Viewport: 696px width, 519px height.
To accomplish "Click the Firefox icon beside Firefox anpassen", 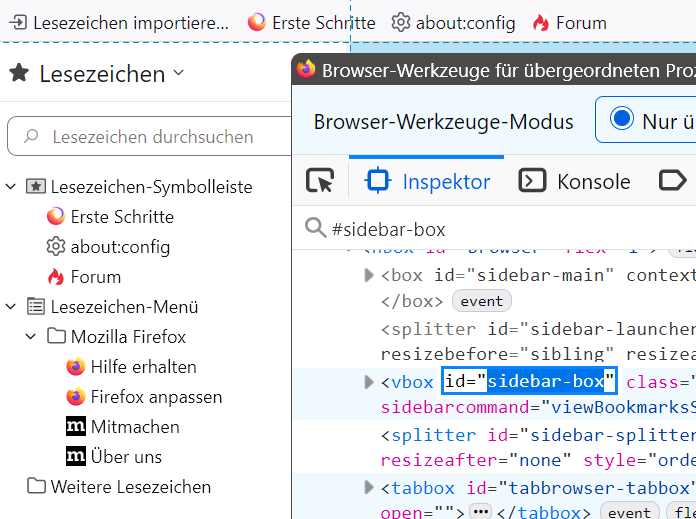I will coord(76,397).
